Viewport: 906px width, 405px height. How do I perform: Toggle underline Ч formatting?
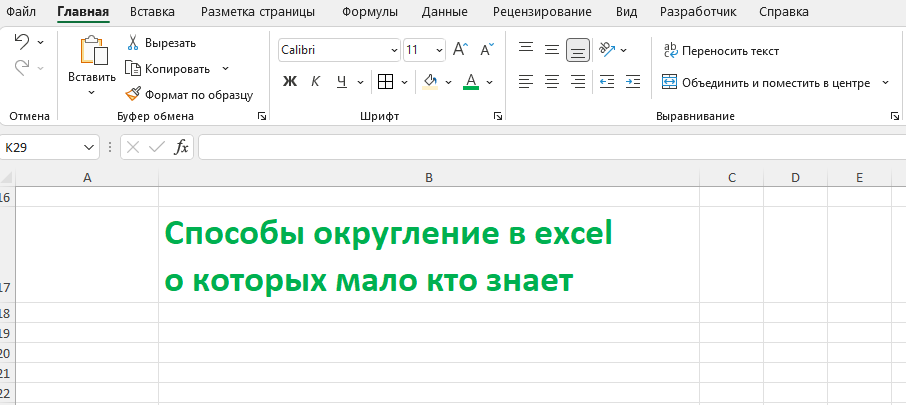pos(341,82)
